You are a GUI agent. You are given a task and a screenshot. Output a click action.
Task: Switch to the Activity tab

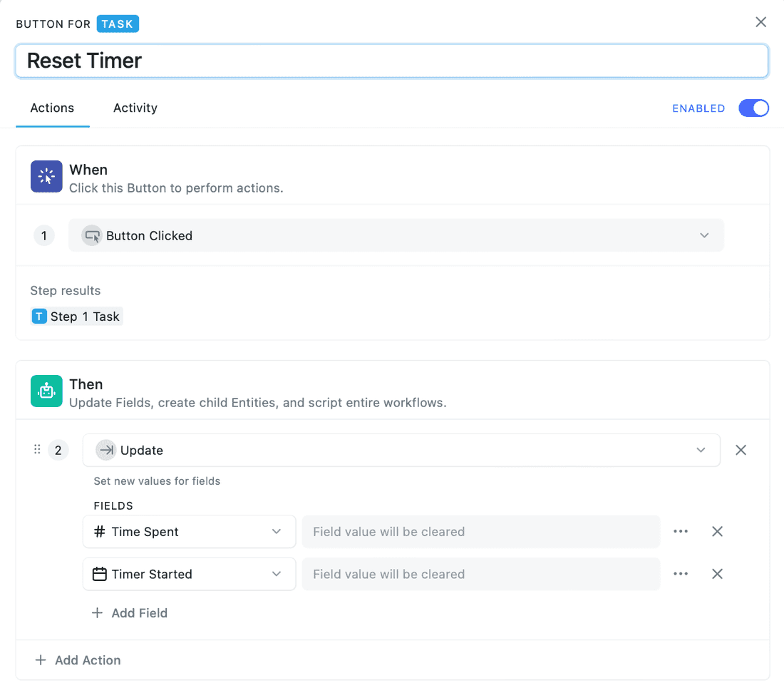click(135, 108)
